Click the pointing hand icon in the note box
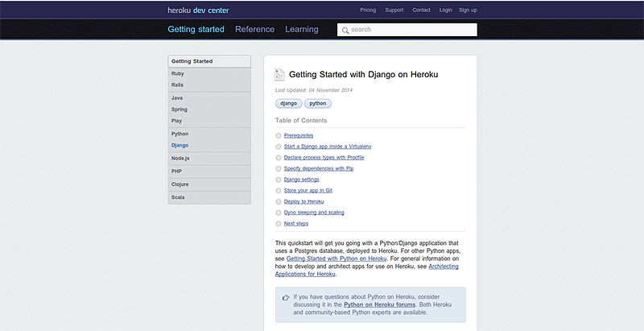This screenshot has width=644, height=331. coord(286,298)
